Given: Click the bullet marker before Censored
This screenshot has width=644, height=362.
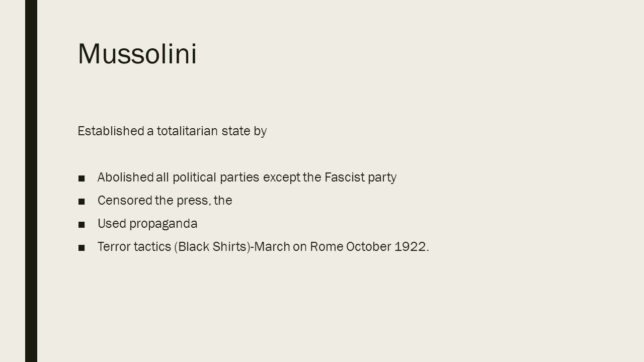Looking at the screenshot, I should click(82, 201).
